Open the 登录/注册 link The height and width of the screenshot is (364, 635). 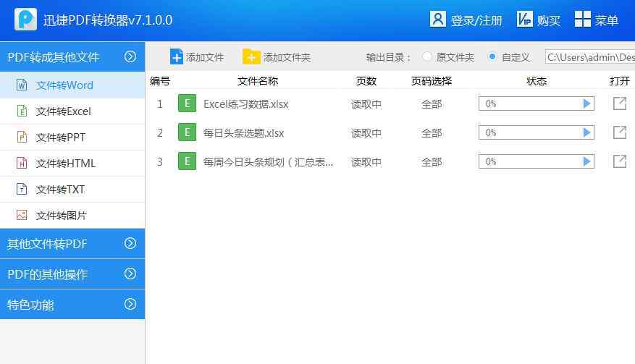[x=476, y=20]
